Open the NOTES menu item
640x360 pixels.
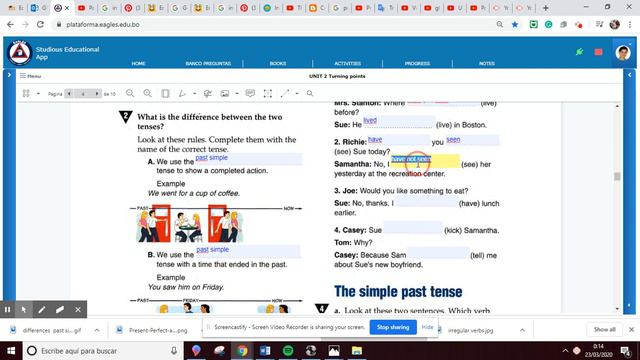coord(487,63)
